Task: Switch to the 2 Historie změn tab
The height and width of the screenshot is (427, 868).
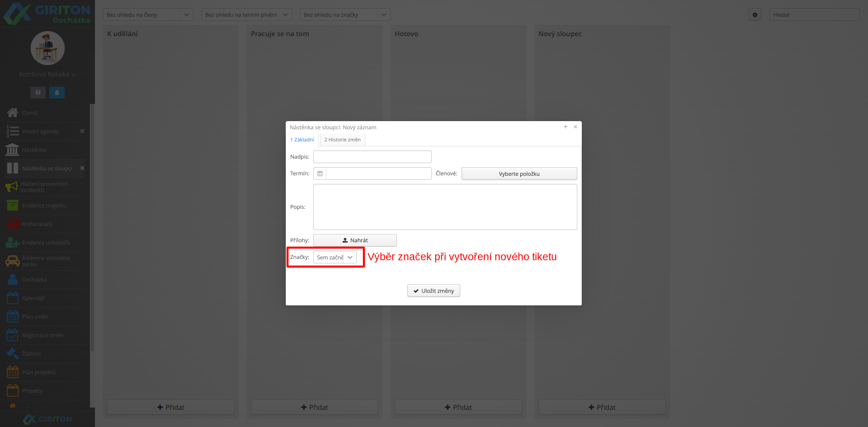Action: point(342,140)
